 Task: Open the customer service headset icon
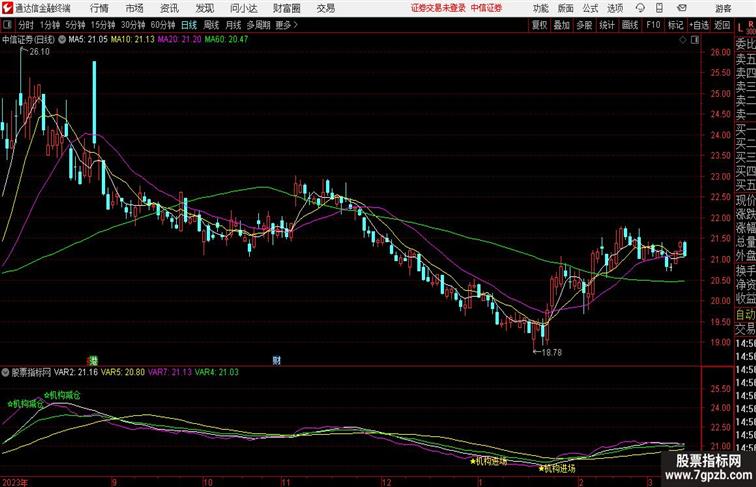pos(640,8)
